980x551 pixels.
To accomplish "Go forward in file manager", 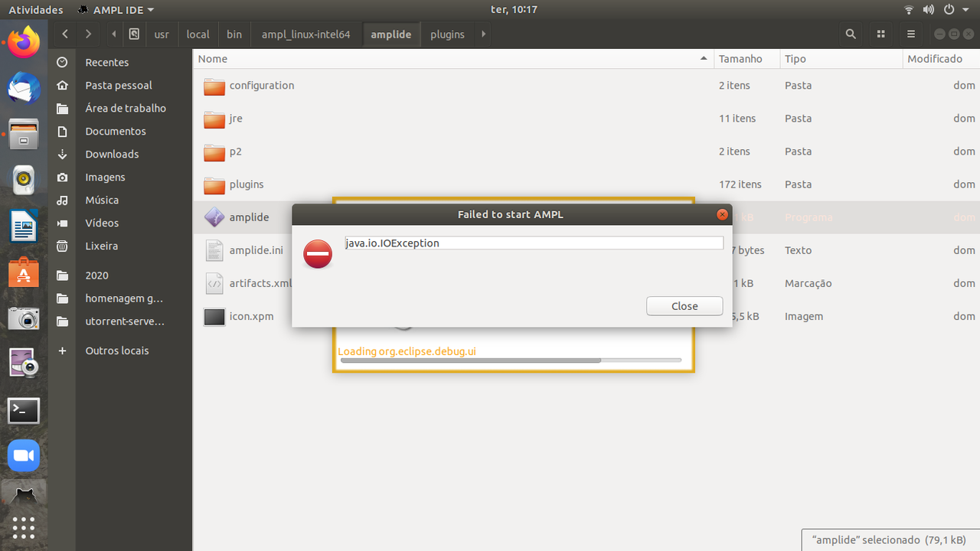I will click(x=89, y=34).
